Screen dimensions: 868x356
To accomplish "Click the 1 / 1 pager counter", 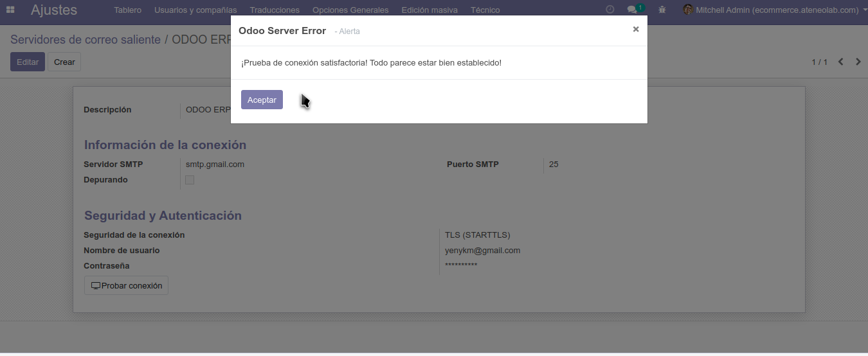I will click(819, 62).
